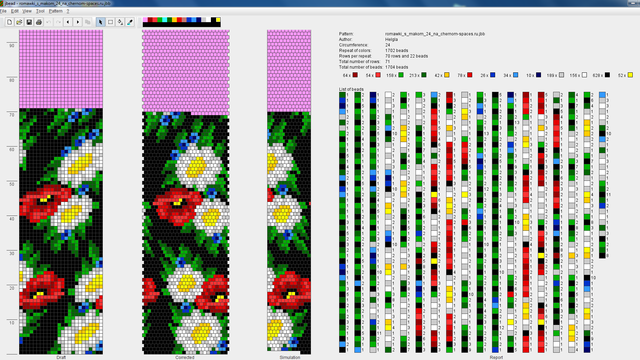Select the pink swatch in color palette
This screenshot has width=640, height=360.
point(145,20)
